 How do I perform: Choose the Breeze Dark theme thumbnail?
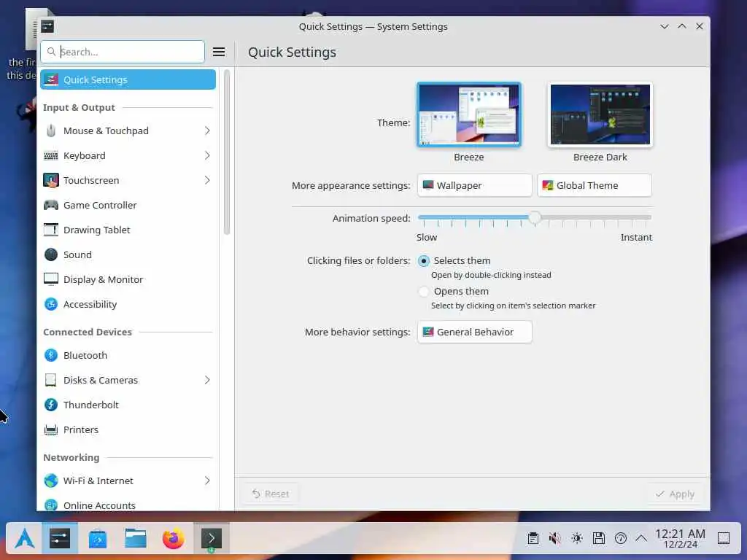point(600,114)
